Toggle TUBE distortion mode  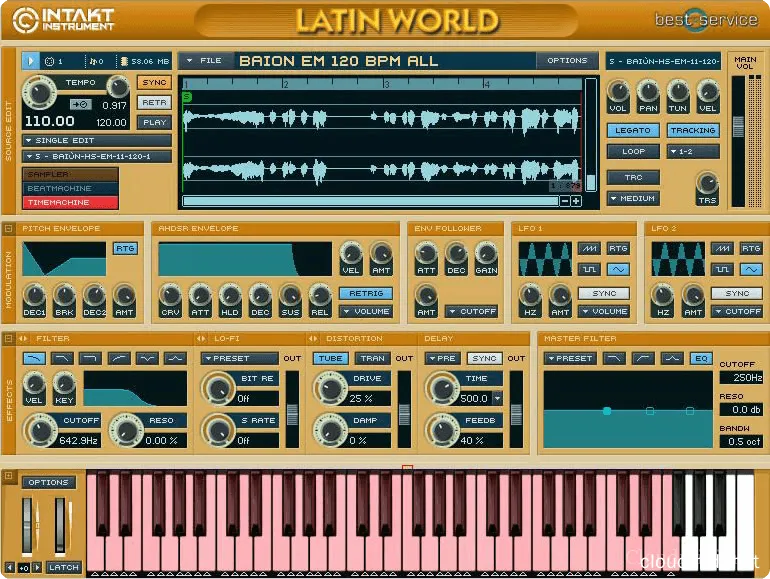coord(331,358)
